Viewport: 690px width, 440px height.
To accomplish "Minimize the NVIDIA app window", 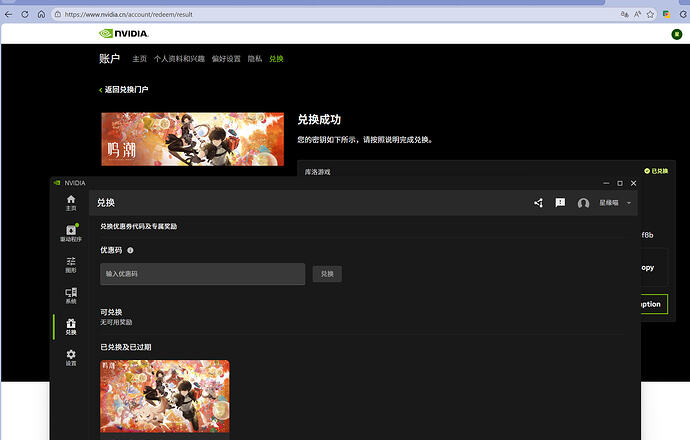I will click(x=606, y=183).
